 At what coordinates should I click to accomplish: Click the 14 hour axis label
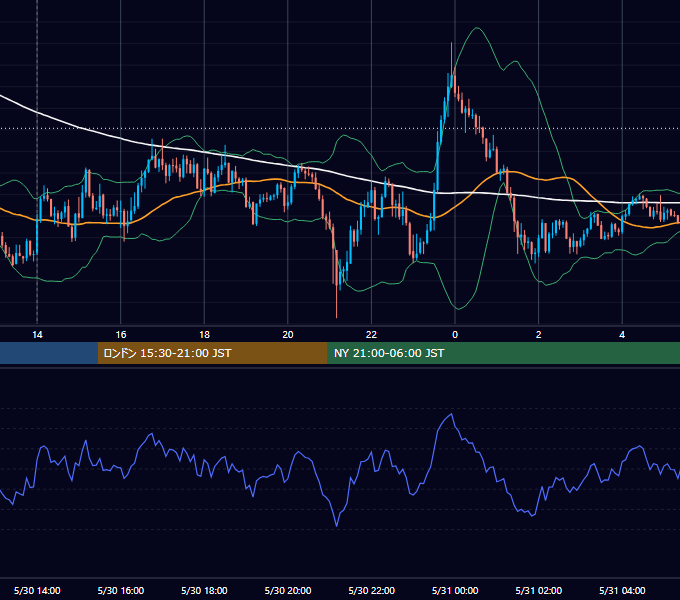coord(37,335)
